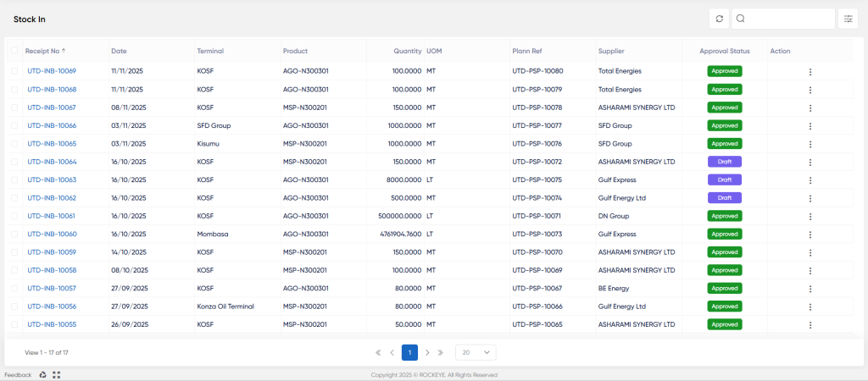This screenshot has height=381, width=868.
Task: Jump to the last page
Action: click(441, 352)
